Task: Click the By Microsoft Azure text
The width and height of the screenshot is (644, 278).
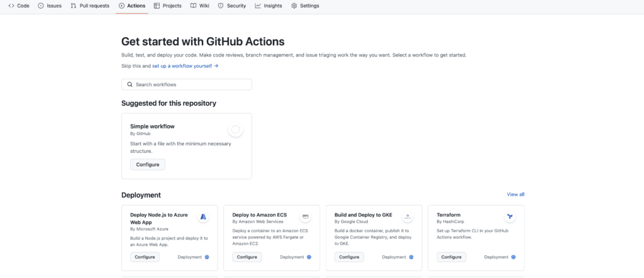Action: 149,229
